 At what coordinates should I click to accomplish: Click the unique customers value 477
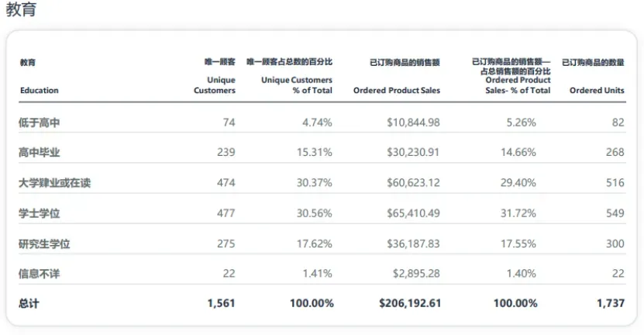coord(226,213)
